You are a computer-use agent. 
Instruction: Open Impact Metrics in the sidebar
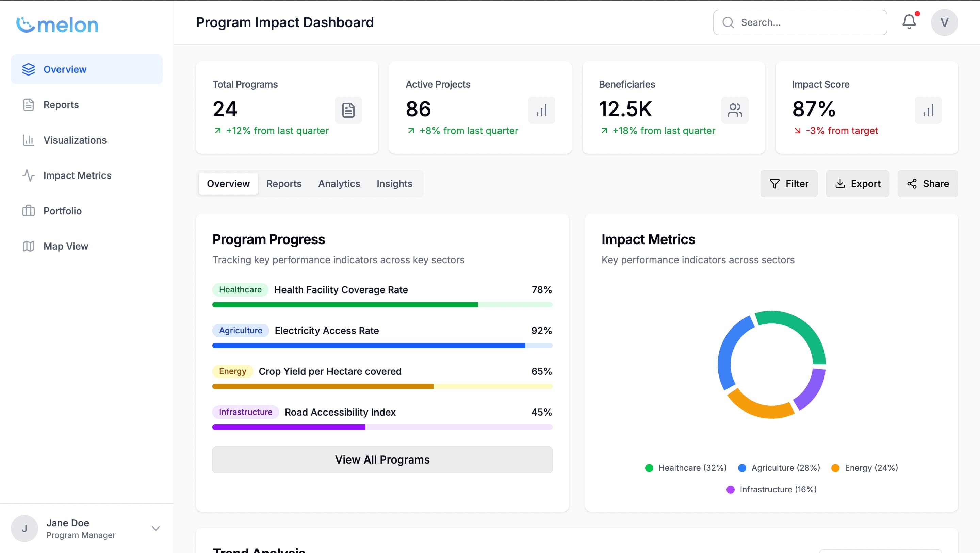tap(87, 175)
